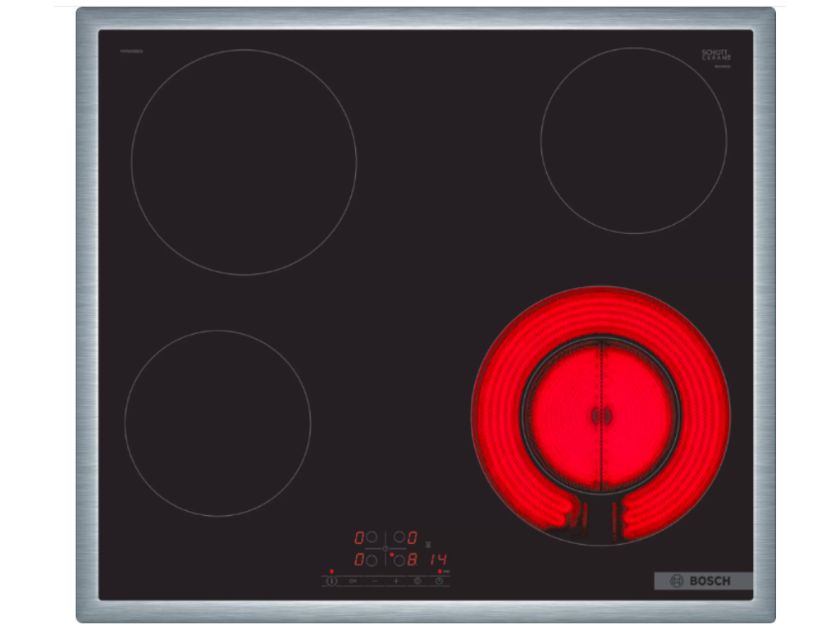
Task: Click the Bosch logo badge
Action: [703, 581]
